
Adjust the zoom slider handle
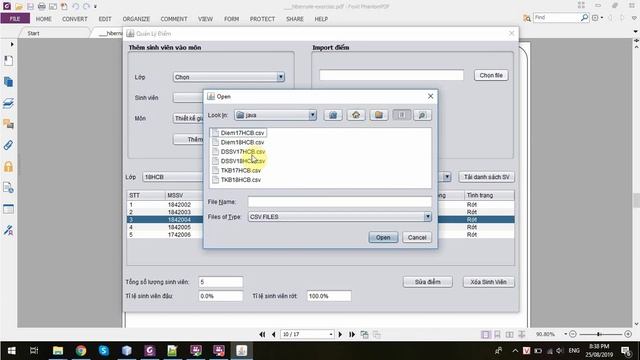pos(599,334)
